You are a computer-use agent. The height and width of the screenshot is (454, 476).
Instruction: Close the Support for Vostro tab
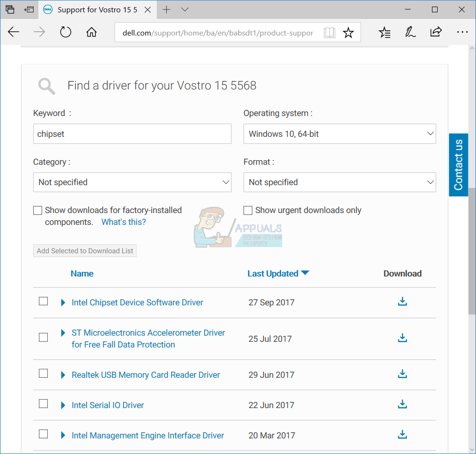(x=147, y=10)
